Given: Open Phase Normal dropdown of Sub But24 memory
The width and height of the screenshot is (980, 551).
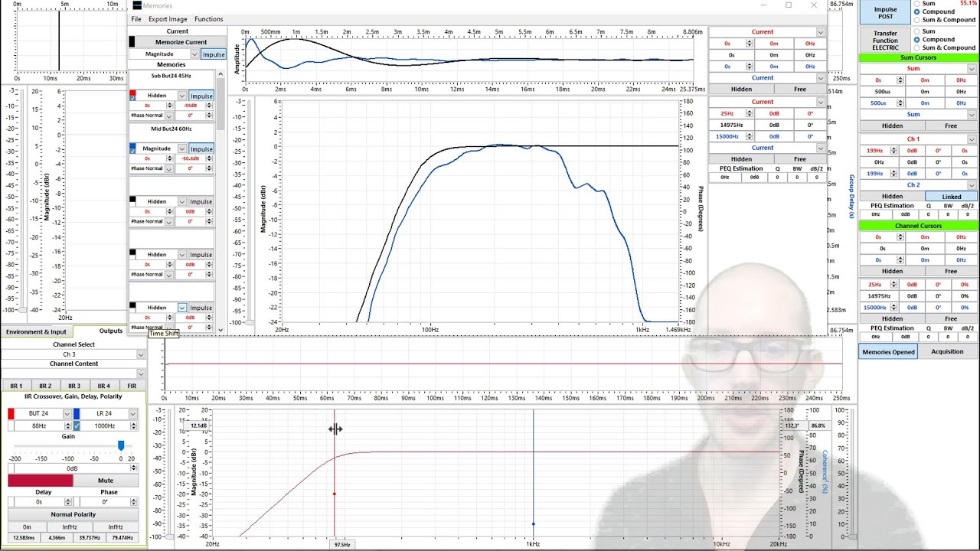Looking at the screenshot, I should (x=168, y=116).
